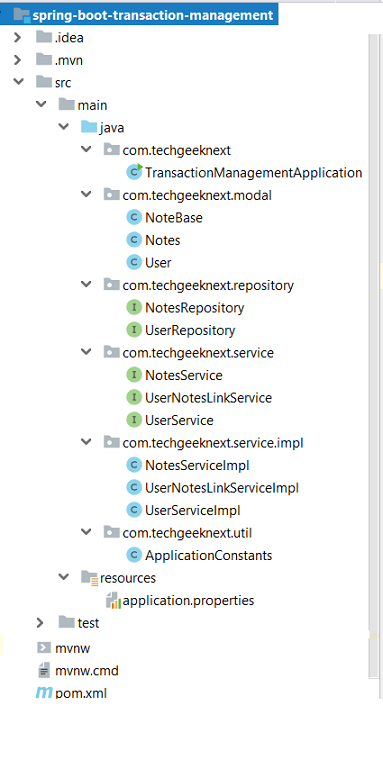Select the UserService file name
The height and width of the screenshot is (769, 383).
[x=179, y=420]
